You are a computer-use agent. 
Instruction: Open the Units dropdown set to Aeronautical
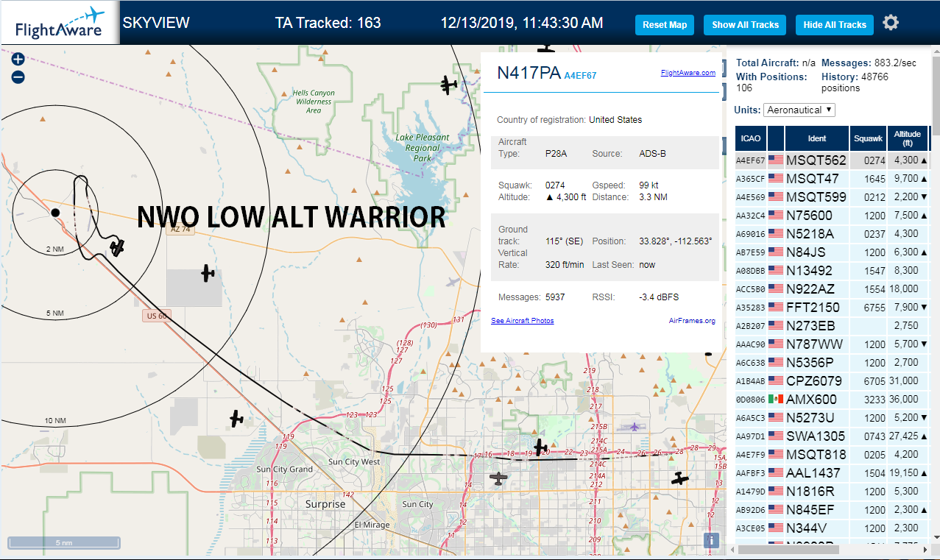click(799, 110)
